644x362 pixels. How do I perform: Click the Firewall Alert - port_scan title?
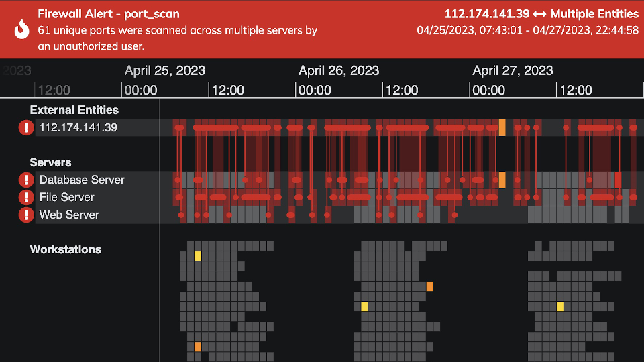pyautogui.click(x=109, y=14)
